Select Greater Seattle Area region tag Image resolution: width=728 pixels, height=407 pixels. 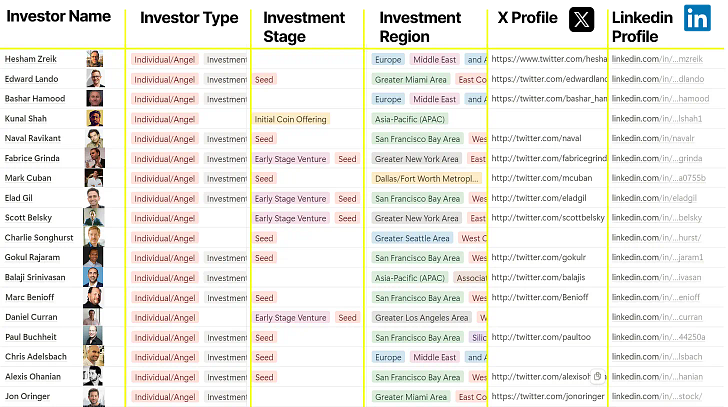coord(412,239)
